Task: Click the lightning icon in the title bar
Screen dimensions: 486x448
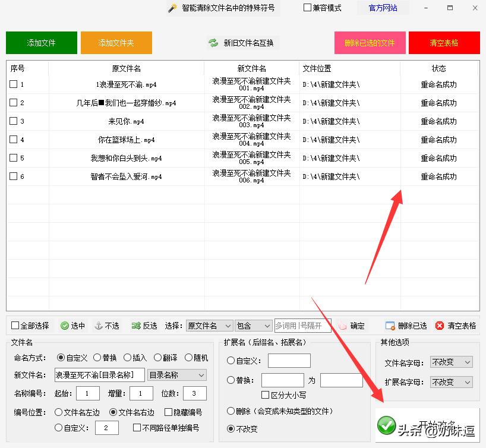Action: (x=171, y=8)
